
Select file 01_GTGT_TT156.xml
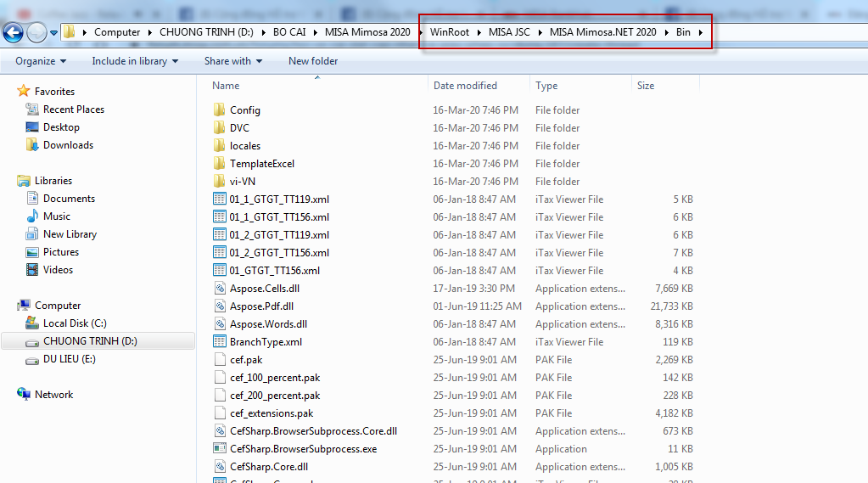pyautogui.click(x=275, y=270)
